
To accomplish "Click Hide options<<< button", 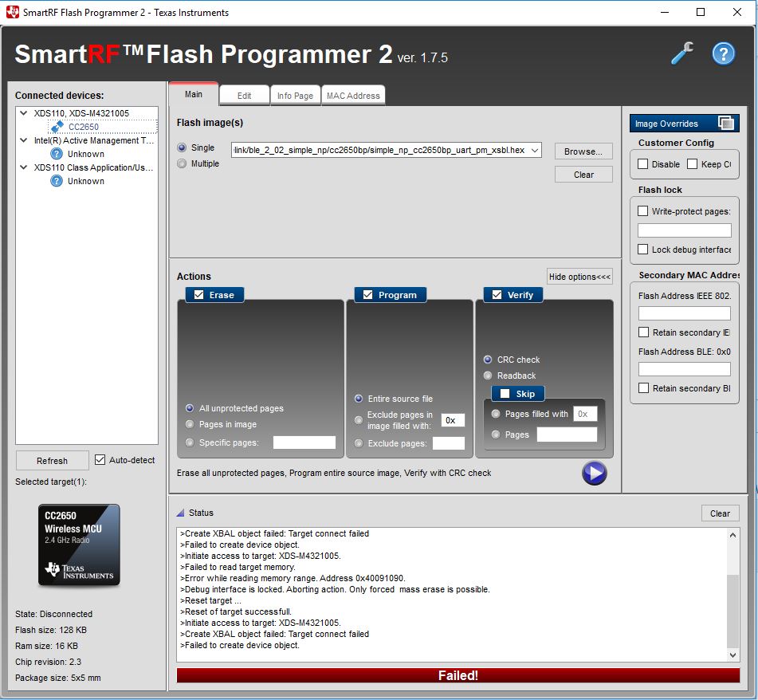I will pos(579,277).
